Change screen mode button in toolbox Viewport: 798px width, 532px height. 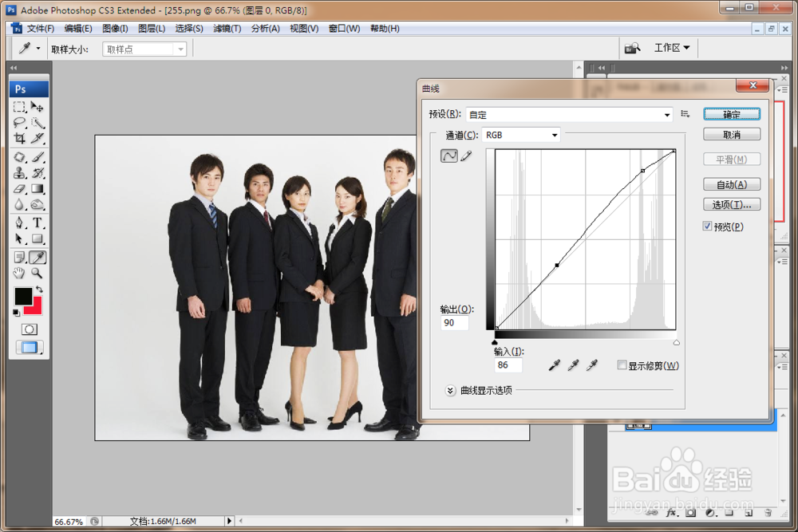coord(29,348)
